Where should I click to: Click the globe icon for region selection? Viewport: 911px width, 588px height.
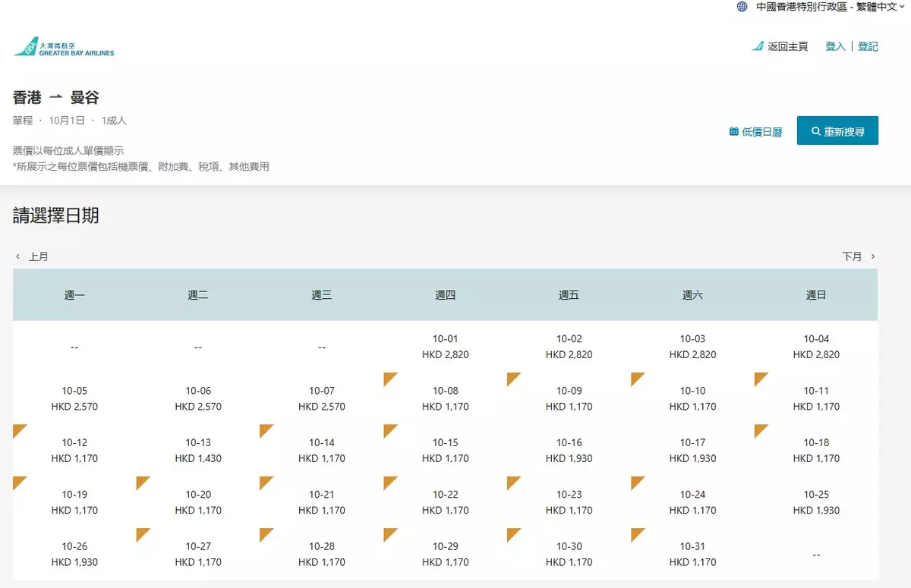click(742, 7)
